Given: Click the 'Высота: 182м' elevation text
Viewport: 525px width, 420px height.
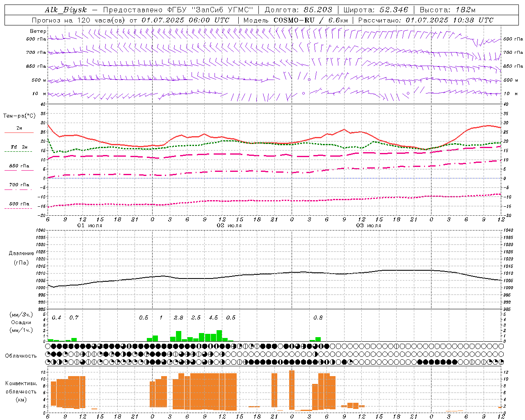Looking at the screenshot, I should point(447,10).
